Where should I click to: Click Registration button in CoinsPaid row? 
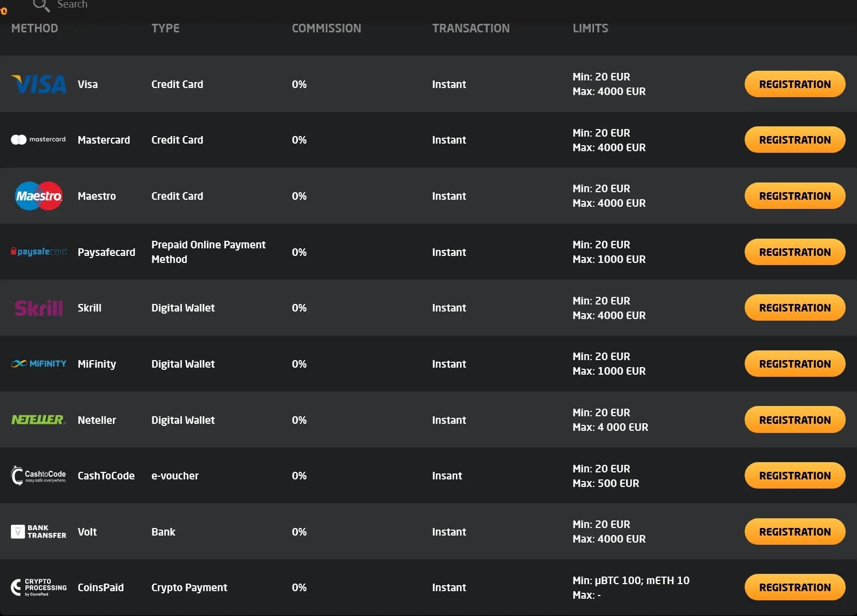coord(795,587)
